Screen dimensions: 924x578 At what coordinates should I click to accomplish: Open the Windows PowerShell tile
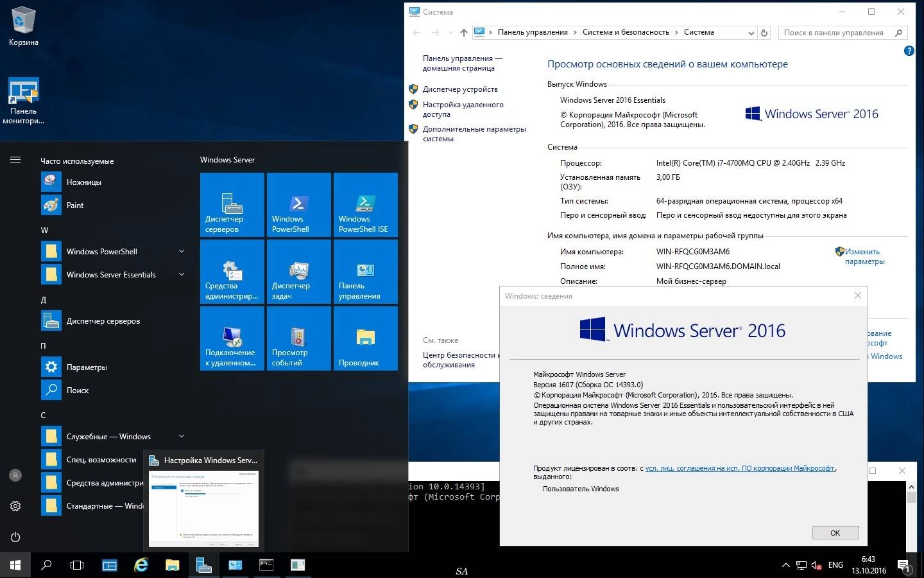click(299, 205)
